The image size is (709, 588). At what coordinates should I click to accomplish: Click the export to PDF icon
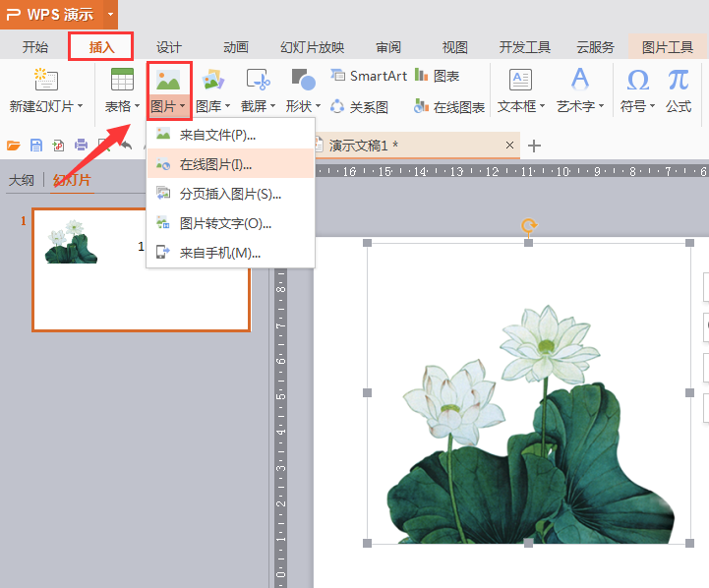pos(58,146)
